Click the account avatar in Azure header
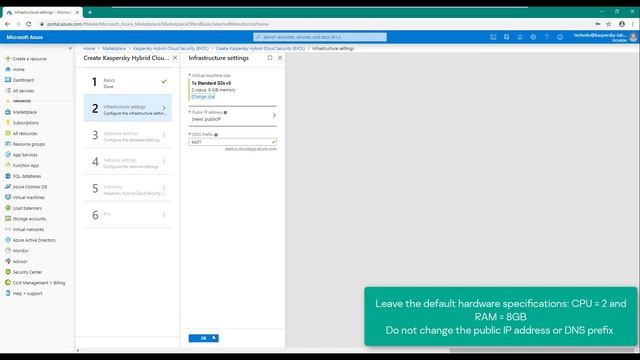This screenshot has width=640, height=360. point(633,37)
